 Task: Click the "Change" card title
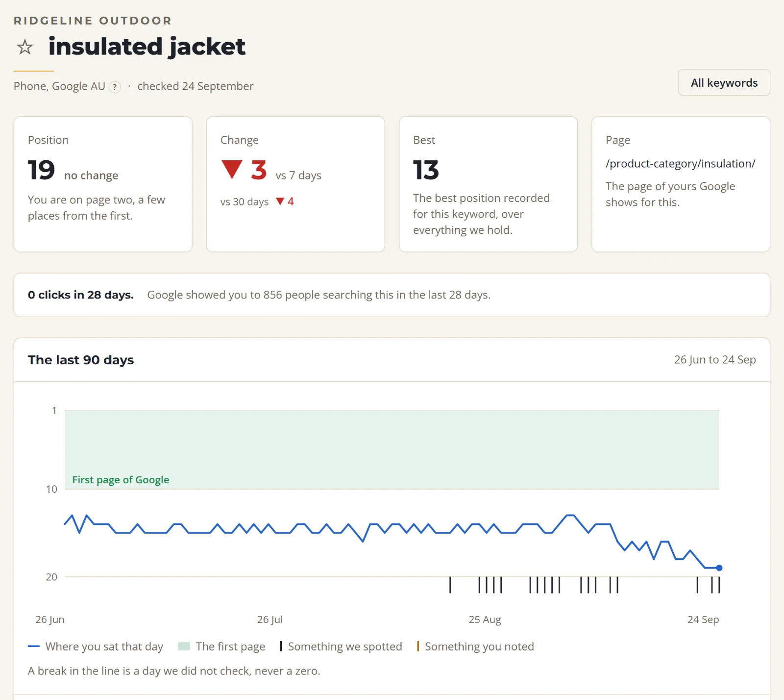(240, 140)
